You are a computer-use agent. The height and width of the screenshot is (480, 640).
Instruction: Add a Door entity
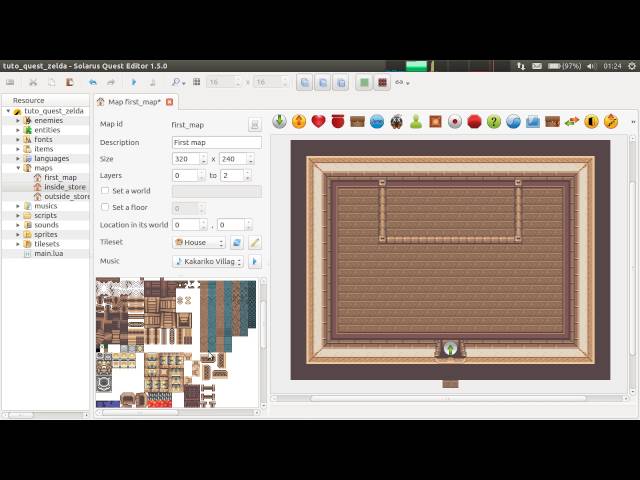click(x=591, y=121)
